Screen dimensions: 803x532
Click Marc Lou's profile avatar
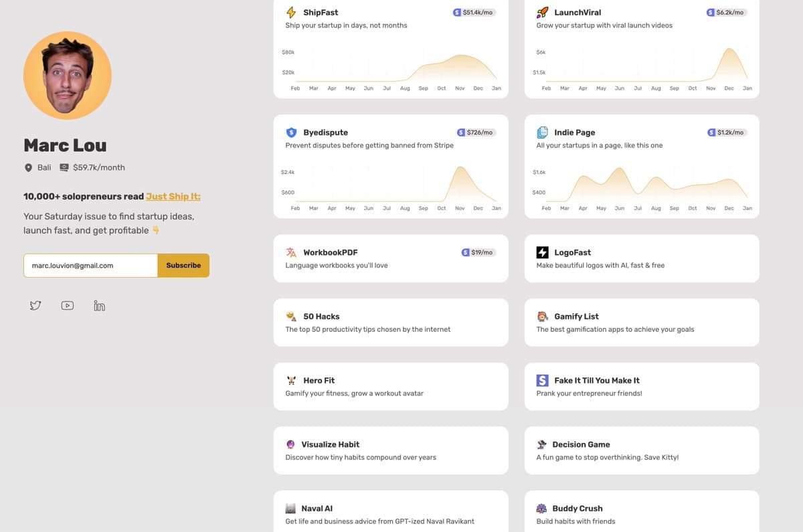click(x=68, y=76)
